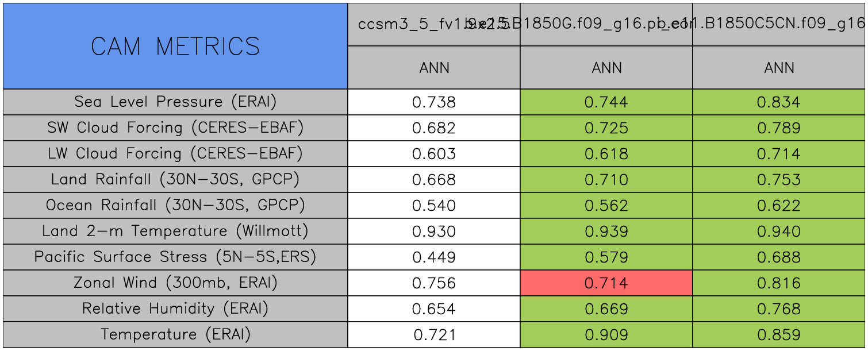868x351 pixels.
Task: Select the 0.540 Ocean Rainfall value cell
Action: [x=434, y=206]
